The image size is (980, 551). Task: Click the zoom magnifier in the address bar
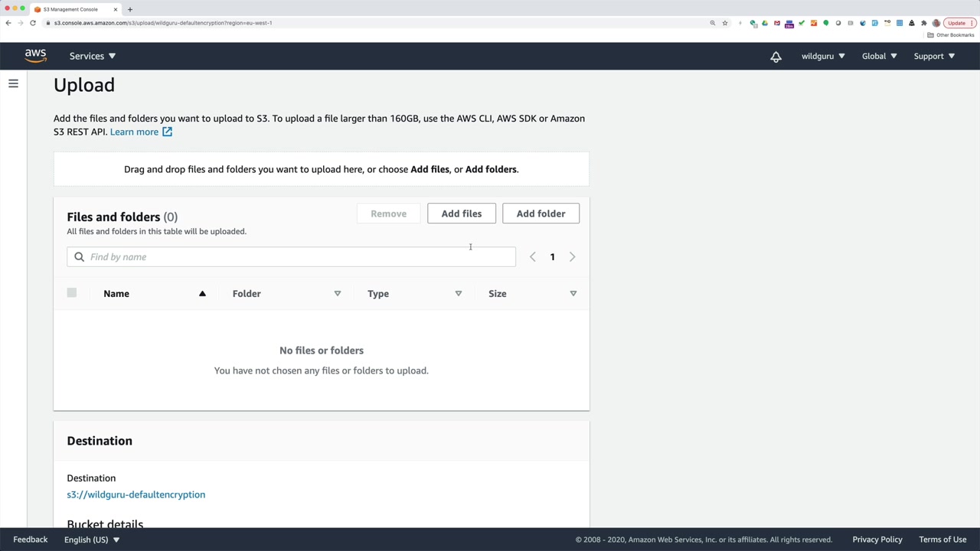713,23
